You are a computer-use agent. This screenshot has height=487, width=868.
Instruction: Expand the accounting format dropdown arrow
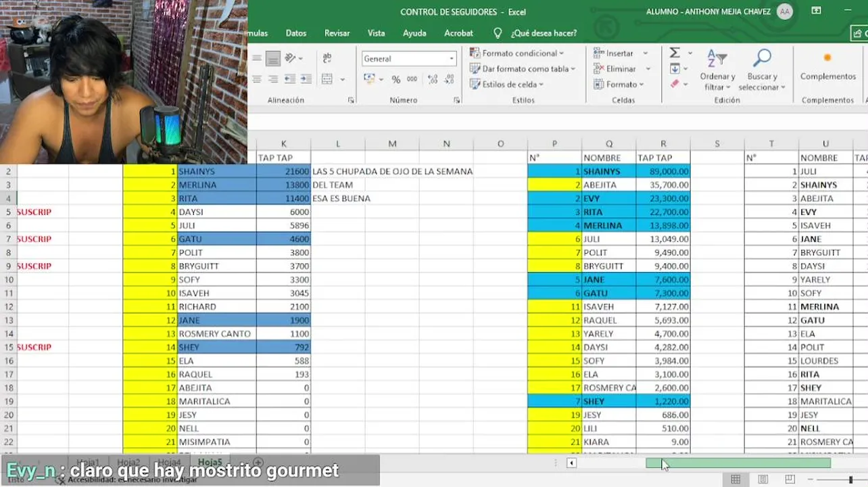tap(381, 80)
